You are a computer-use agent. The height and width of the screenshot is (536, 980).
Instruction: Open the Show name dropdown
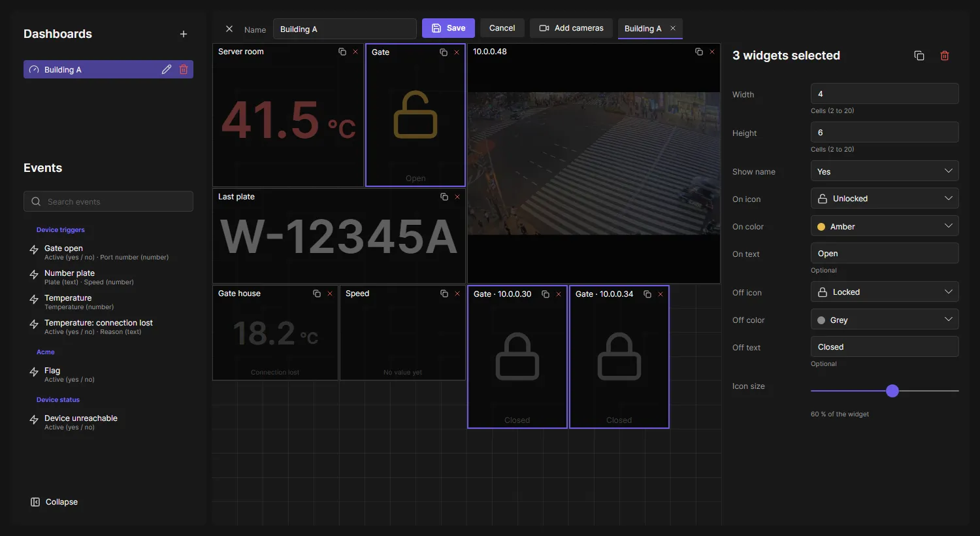click(885, 171)
